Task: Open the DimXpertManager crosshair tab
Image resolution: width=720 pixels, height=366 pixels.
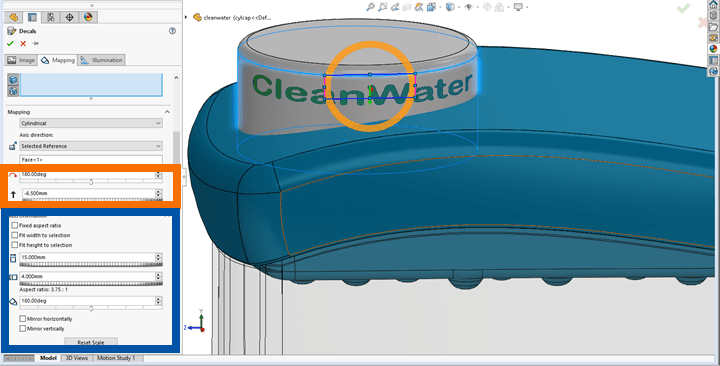Action: (x=70, y=17)
